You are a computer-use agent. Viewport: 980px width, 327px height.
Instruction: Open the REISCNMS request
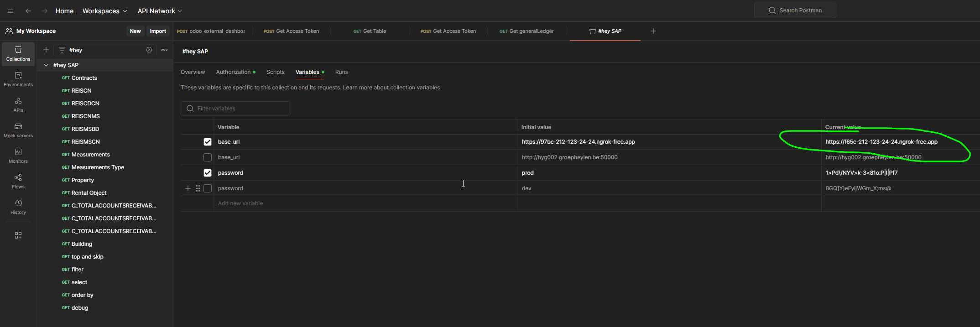click(x=85, y=116)
